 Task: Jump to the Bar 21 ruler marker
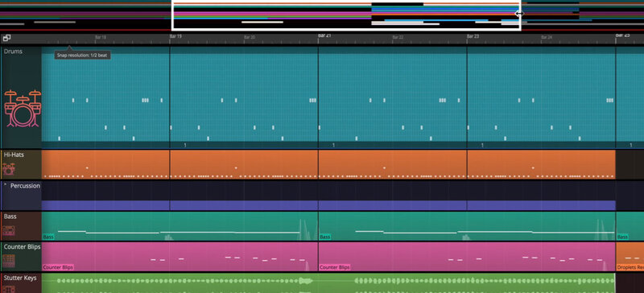(324, 36)
